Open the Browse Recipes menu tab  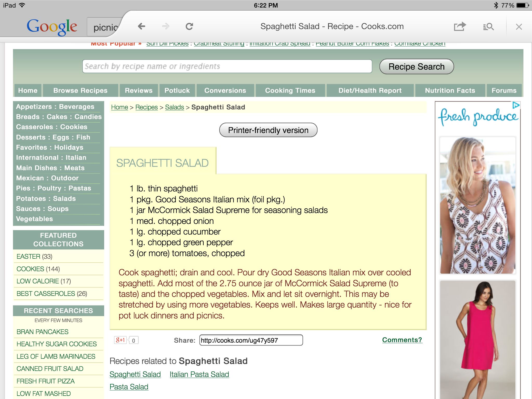pyautogui.click(x=80, y=90)
